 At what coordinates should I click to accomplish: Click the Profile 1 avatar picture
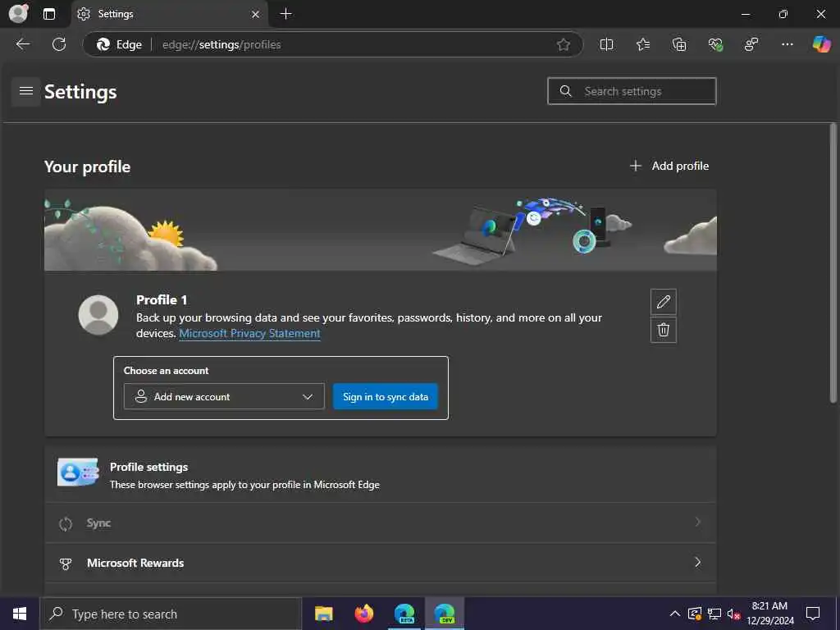click(x=98, y=315)
